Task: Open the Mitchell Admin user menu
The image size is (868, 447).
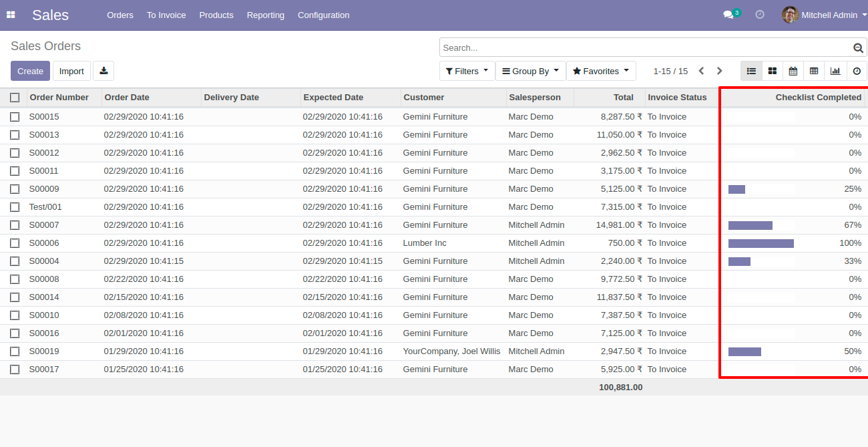Action: click(x=824, y=15)
